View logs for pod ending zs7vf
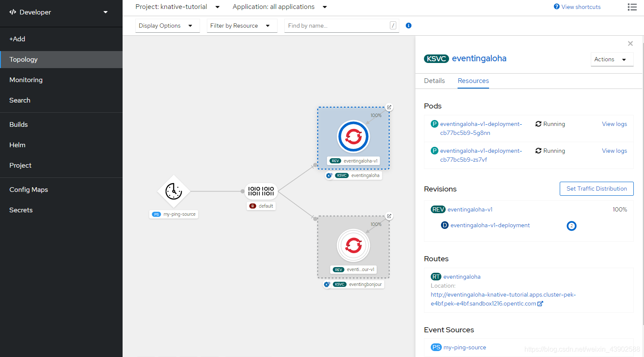The height and width of the screenshot is (357, 644). pyautogui.click(x=614, y=151)
